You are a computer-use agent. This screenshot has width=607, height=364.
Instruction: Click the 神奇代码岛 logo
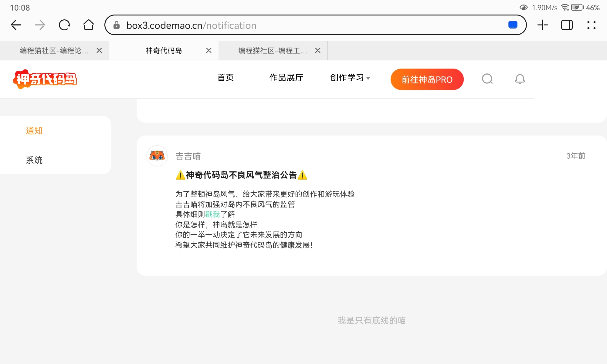click(45, 79)
